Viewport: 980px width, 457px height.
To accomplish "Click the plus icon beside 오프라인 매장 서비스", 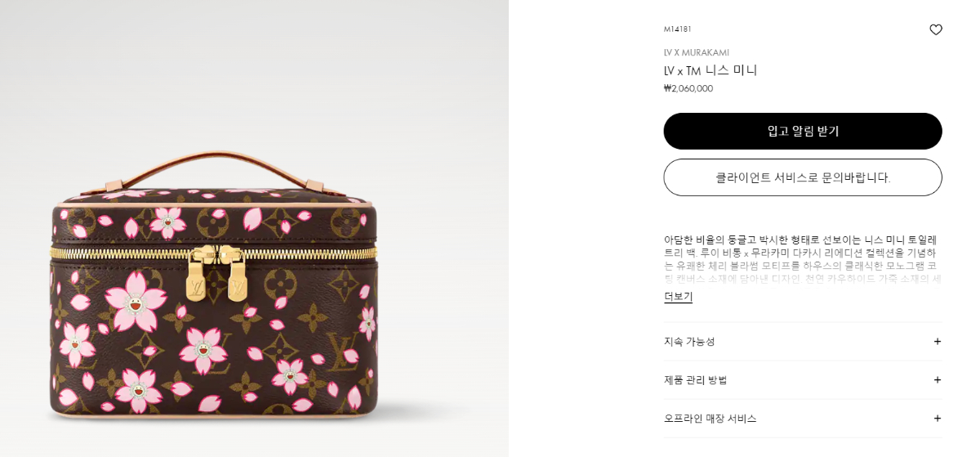I will [938, 419].
